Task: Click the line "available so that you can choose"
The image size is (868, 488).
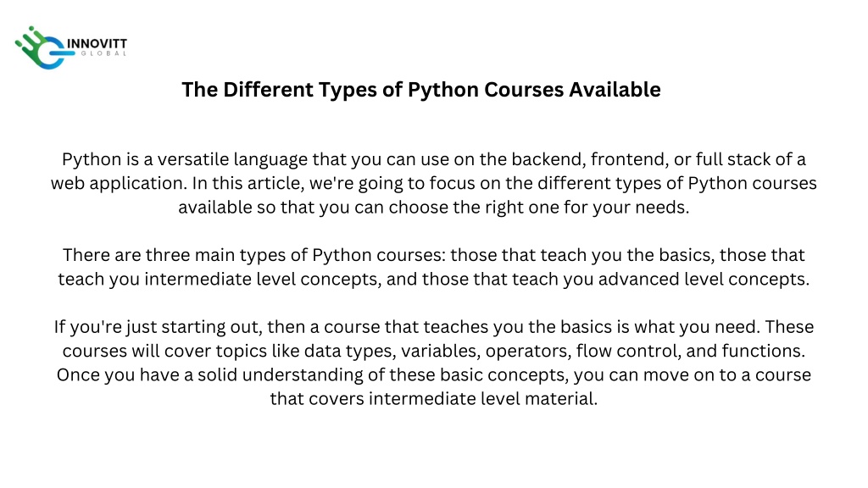Action: tap(434, 207)
